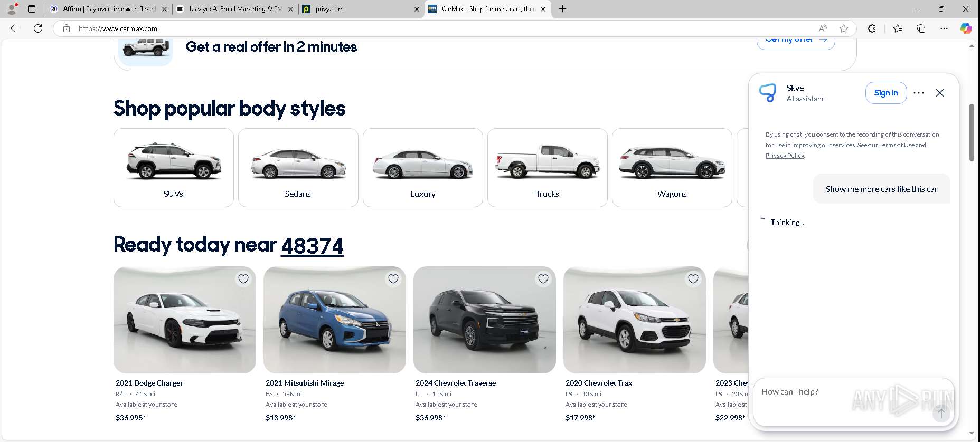Send the chat message with the arrow button
This screenshot has height=442, width=980.
click(941, 413)
